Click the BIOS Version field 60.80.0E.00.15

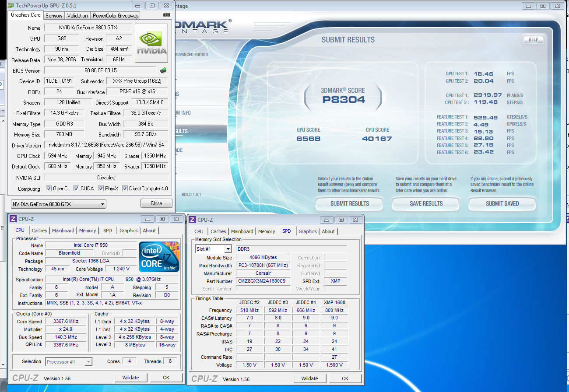point(101,70)
